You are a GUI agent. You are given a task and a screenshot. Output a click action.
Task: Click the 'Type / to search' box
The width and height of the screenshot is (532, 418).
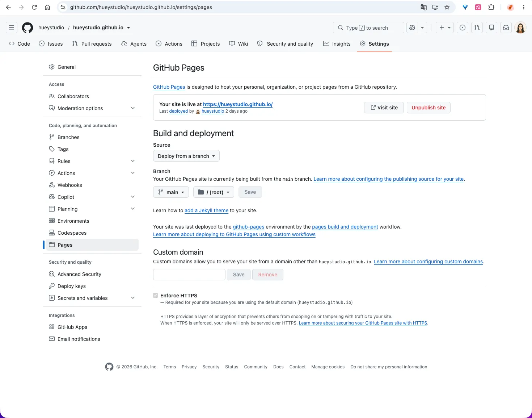tap(368, 28)
